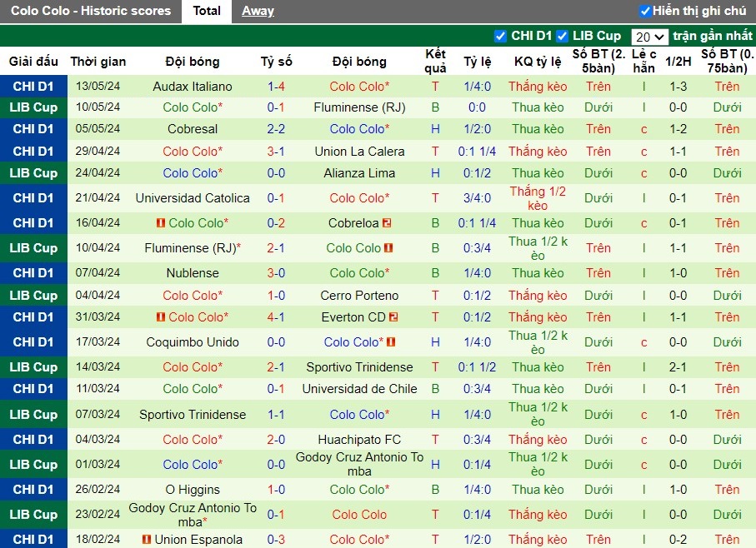The image size is (756, 548).
Task: Uncheck the CHI D1 league filter
Action: [x=500, y=36]
